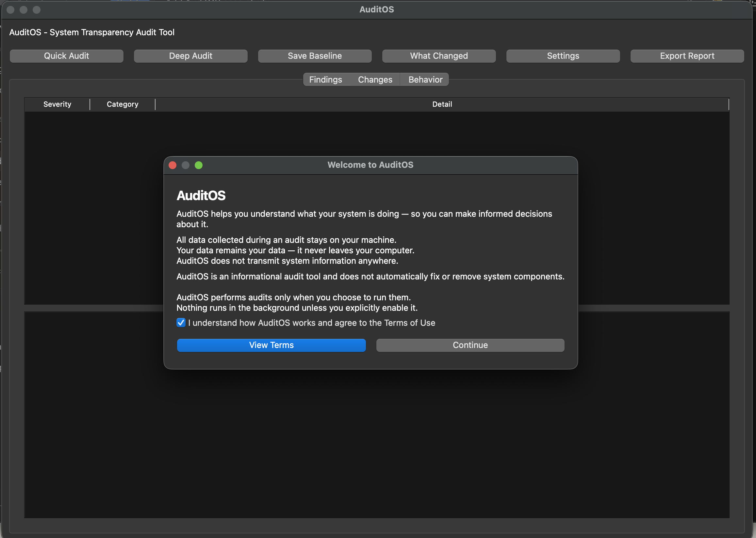Click the "AuditOS" bold heading in dialog

click(x=201, y=196)
